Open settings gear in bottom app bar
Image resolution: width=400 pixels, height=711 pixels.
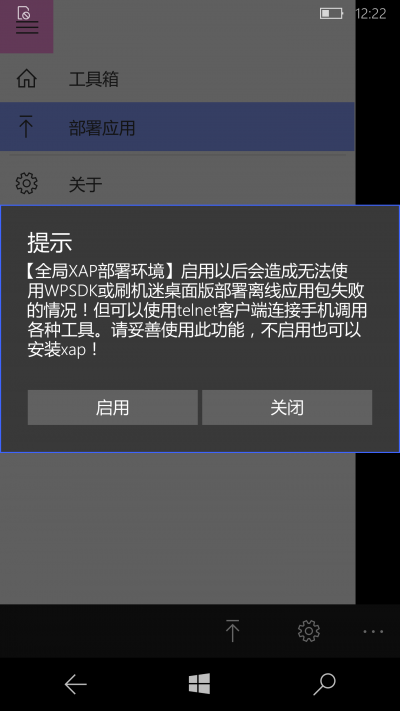(x=309, y=631)
